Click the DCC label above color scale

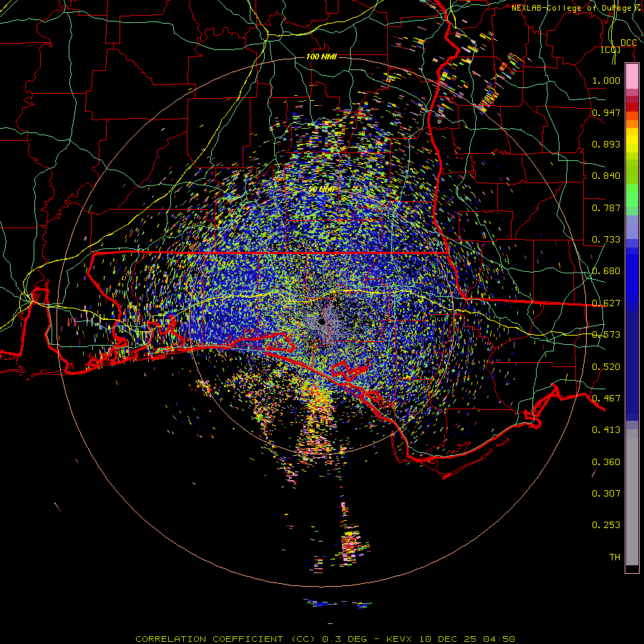coord(628,43)
